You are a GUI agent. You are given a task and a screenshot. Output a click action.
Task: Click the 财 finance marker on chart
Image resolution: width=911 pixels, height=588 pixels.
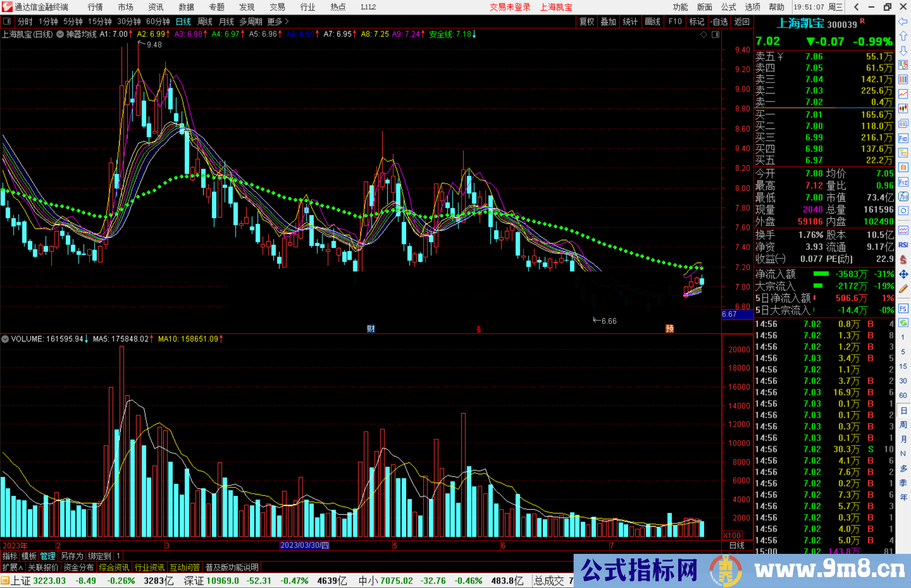coord(371,329)
